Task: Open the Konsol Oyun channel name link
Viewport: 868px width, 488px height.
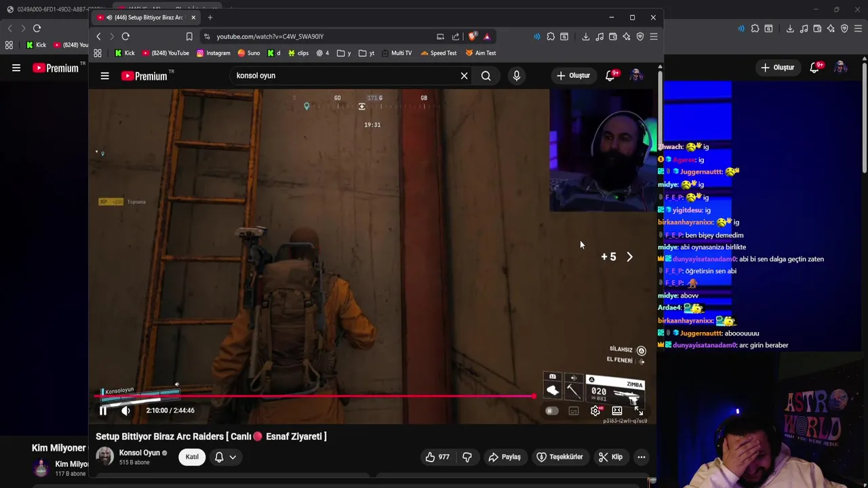Action: click(140, 453)
